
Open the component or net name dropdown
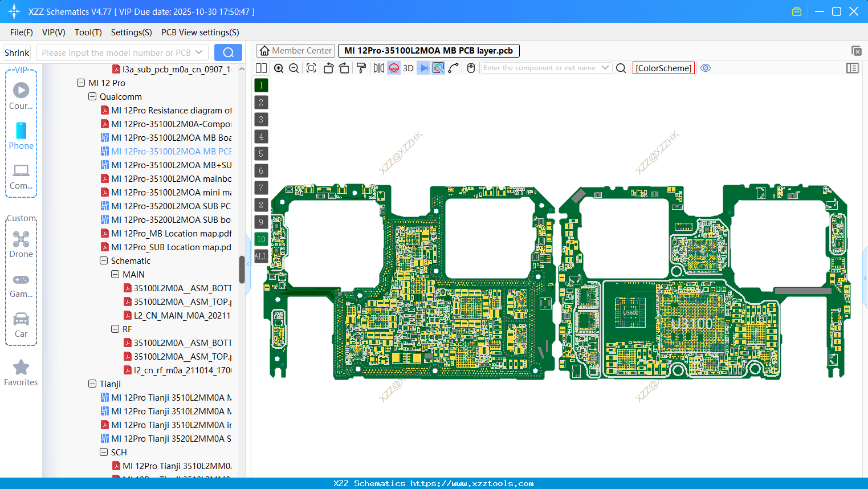click(605, 68)
